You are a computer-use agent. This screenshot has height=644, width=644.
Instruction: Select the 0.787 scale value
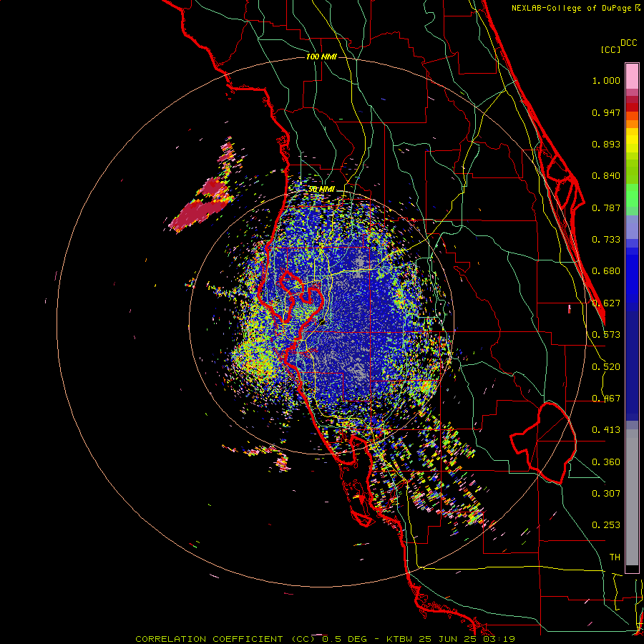point(606,208)
